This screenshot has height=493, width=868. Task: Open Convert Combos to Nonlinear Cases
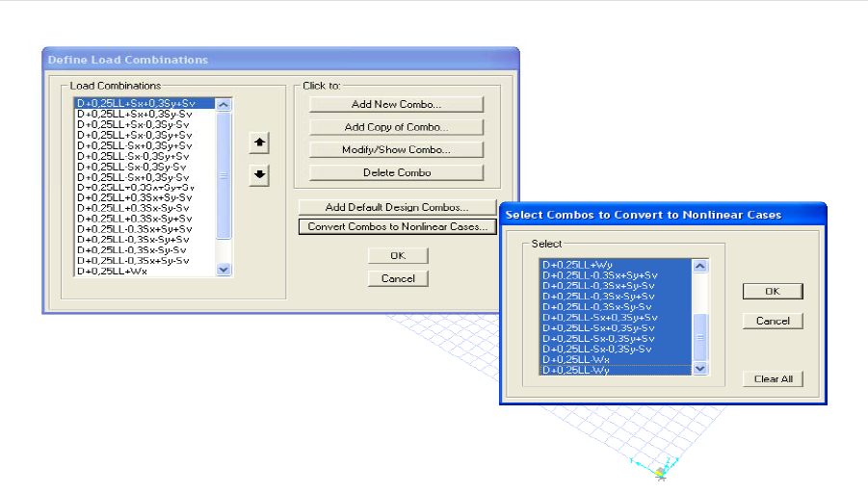pos(396,227)
